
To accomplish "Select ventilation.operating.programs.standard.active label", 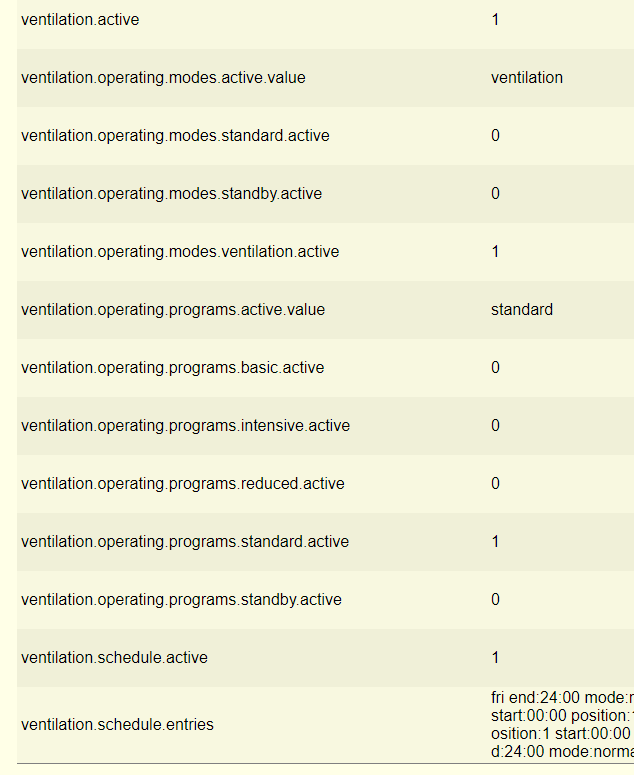I will 185,542.
